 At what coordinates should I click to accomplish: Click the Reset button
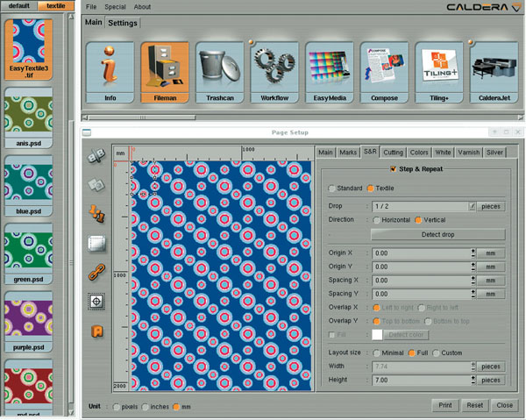click(x=474, y=405)
